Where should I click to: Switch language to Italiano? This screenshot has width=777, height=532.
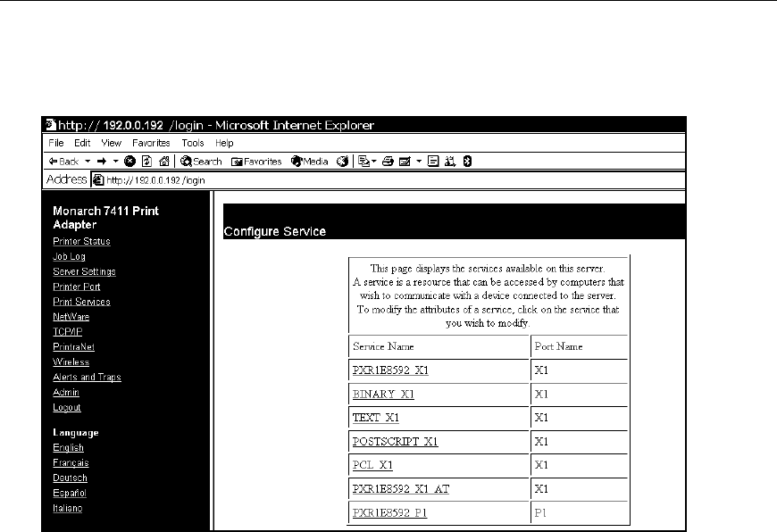click(67, 508)
